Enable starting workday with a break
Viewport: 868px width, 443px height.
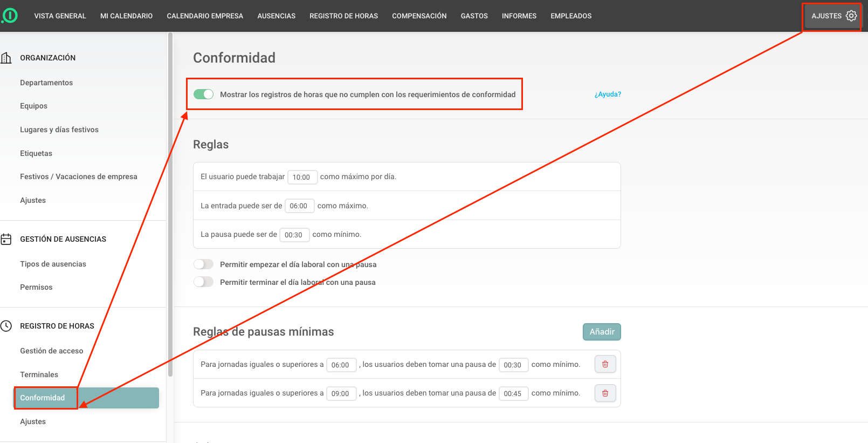coord(203,264)
